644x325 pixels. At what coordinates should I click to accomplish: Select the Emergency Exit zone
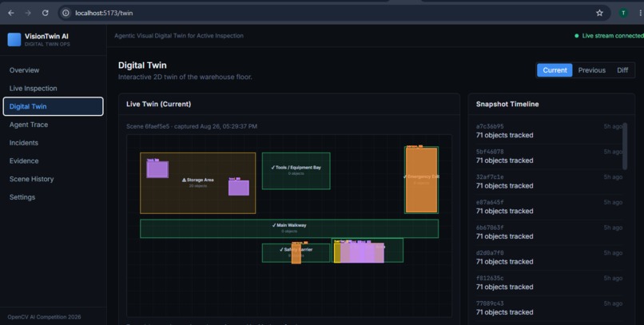coord(421,180)
